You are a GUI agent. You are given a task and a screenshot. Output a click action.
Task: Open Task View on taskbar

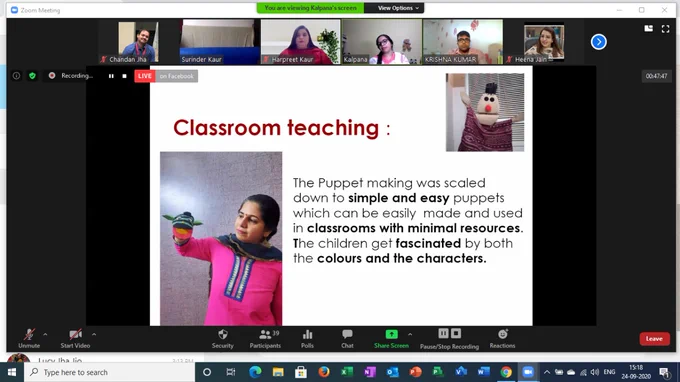click(x=231, y=372)
